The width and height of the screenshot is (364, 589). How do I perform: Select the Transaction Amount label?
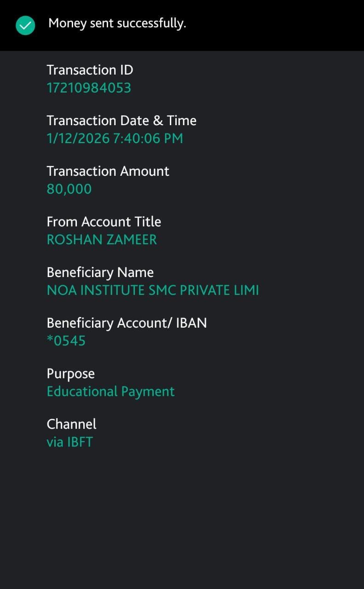pos(108,171)
